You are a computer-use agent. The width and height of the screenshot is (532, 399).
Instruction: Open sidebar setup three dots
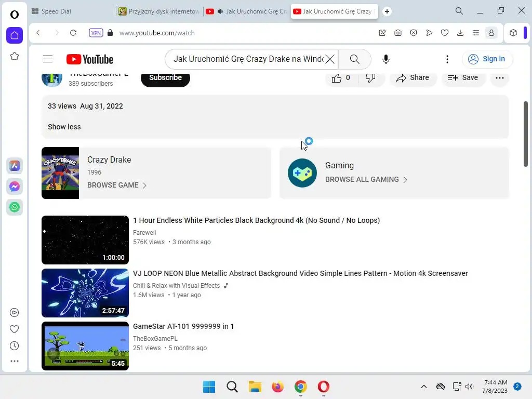(14, 362)
